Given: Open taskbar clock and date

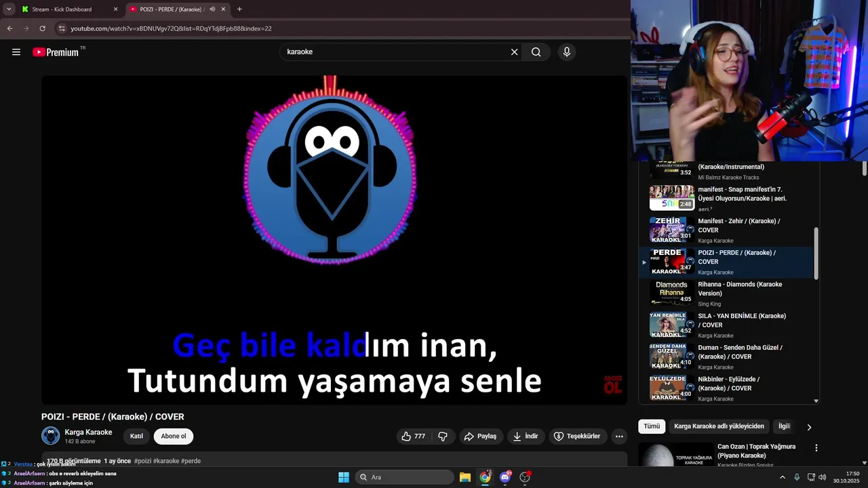Looking at the screenshot, I should [848, 477].
